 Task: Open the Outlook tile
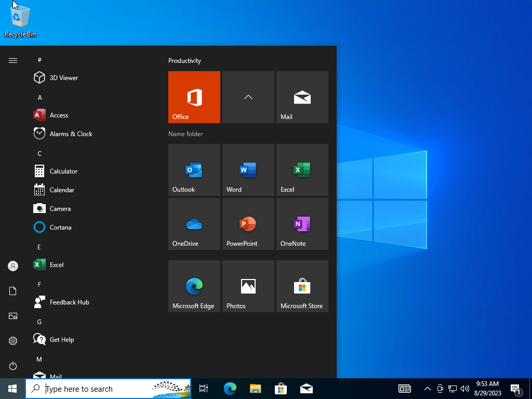(194, 170)
